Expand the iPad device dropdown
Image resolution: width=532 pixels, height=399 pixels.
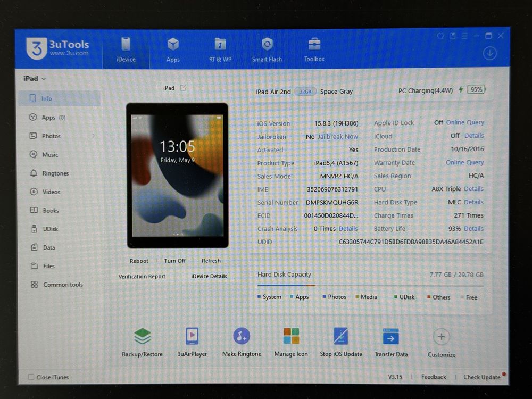pyautogui.click(x=35, y=79)
